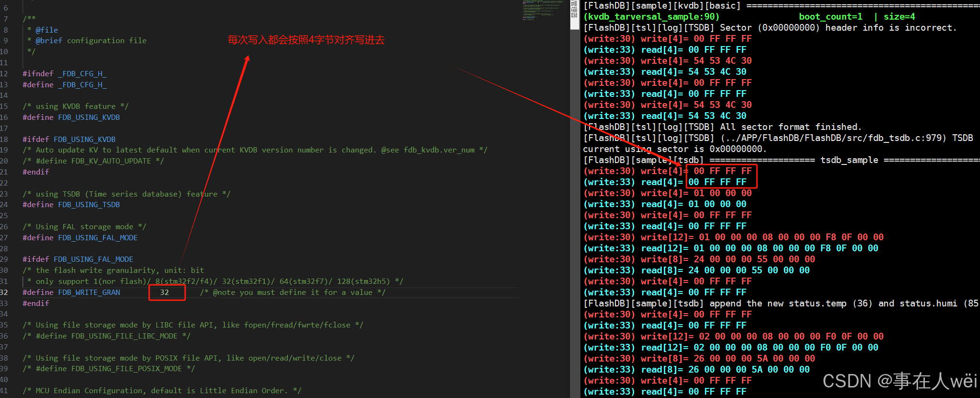Click the "write[12]= 01 00 00 00 08" log line
The image size is (980, 398).
click(x=733, y=237)
